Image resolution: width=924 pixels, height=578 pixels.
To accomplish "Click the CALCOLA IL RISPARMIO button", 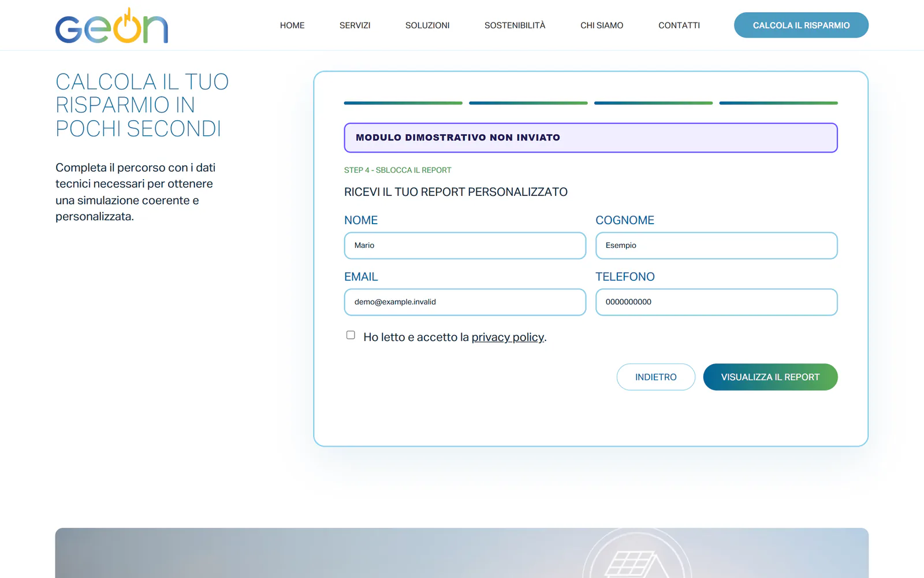I will pyautogui.click(x=801, y=25).
